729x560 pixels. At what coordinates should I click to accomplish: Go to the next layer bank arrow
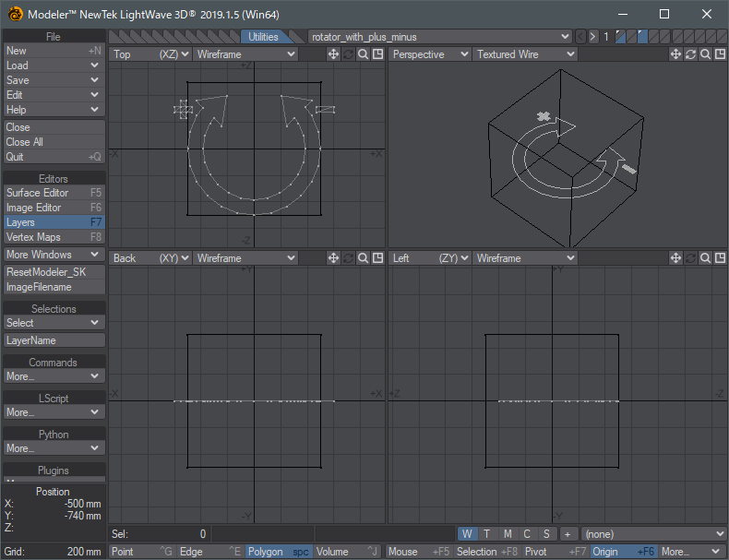(x=592, y=37)
